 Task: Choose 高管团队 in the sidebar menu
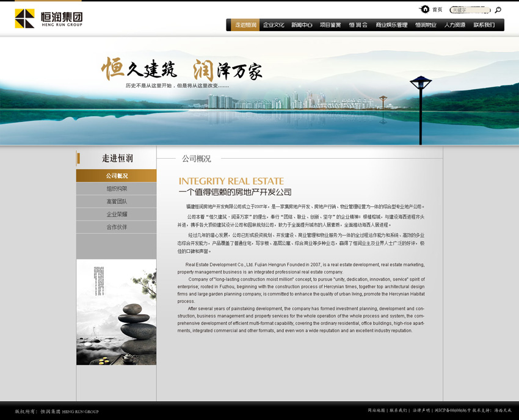click(116, 201)
